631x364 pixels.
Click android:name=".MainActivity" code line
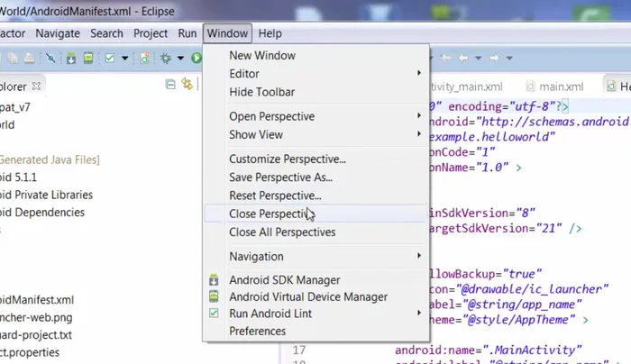(x=489, y=350)
